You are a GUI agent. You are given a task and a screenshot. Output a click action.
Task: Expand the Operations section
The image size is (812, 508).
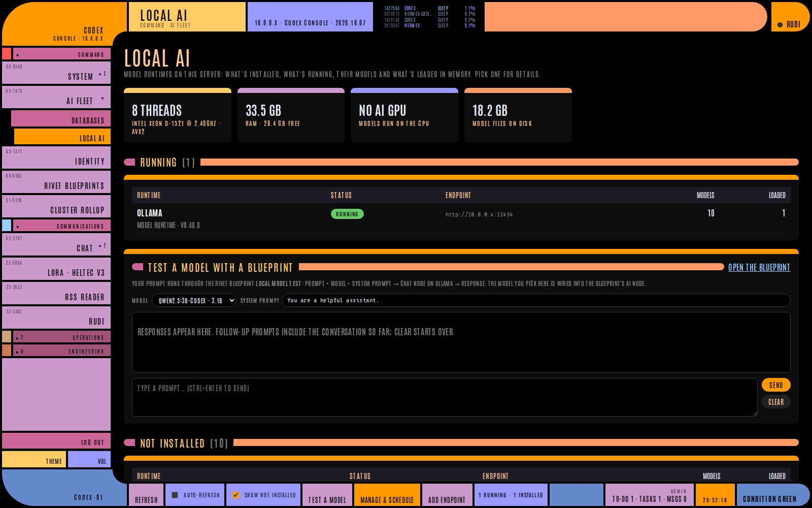[x=62, y=337]
